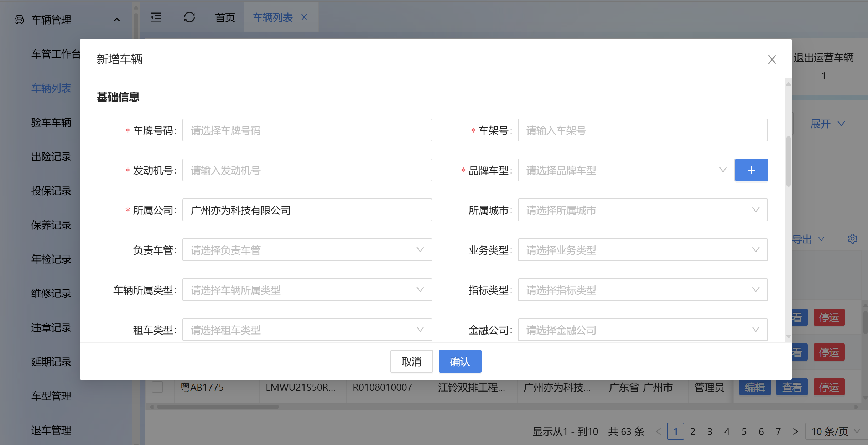
Task: Go to next page arrow in pagination
Action: 795,431
